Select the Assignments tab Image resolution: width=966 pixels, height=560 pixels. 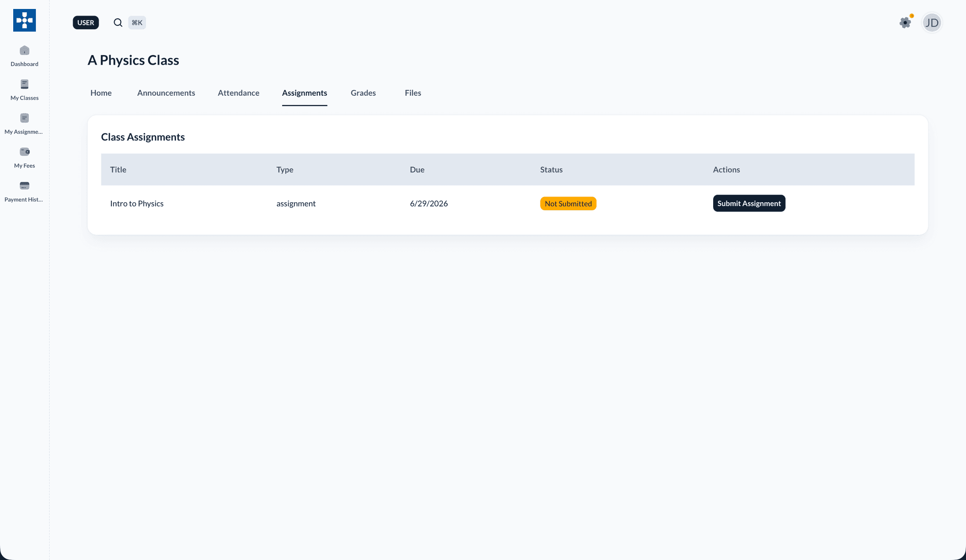(x=305, y=93)
